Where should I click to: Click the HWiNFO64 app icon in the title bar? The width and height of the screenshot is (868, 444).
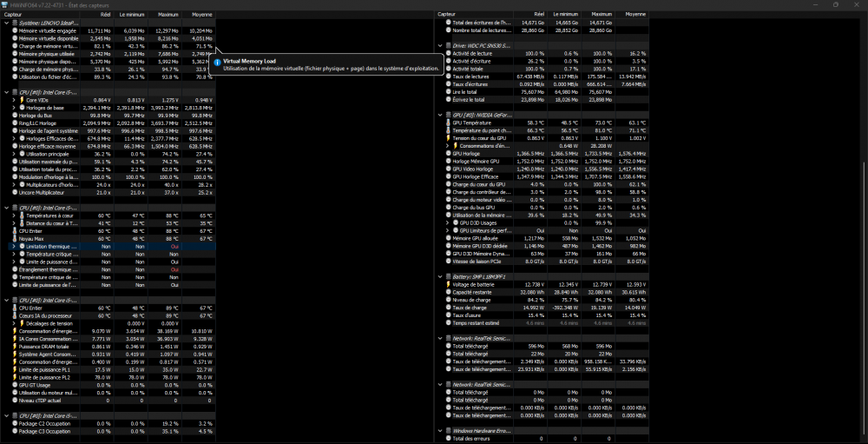(x=4, y=4)
